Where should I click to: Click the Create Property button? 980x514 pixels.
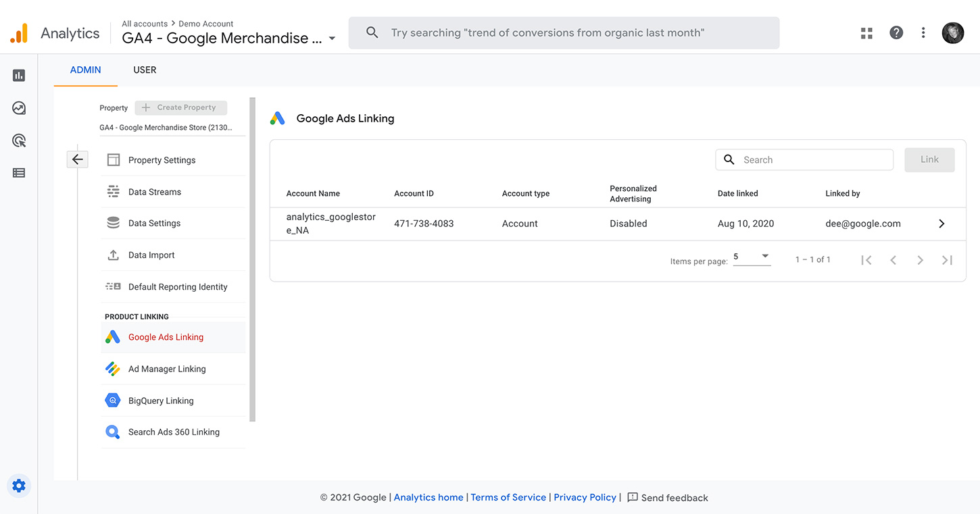pos(180,107)
